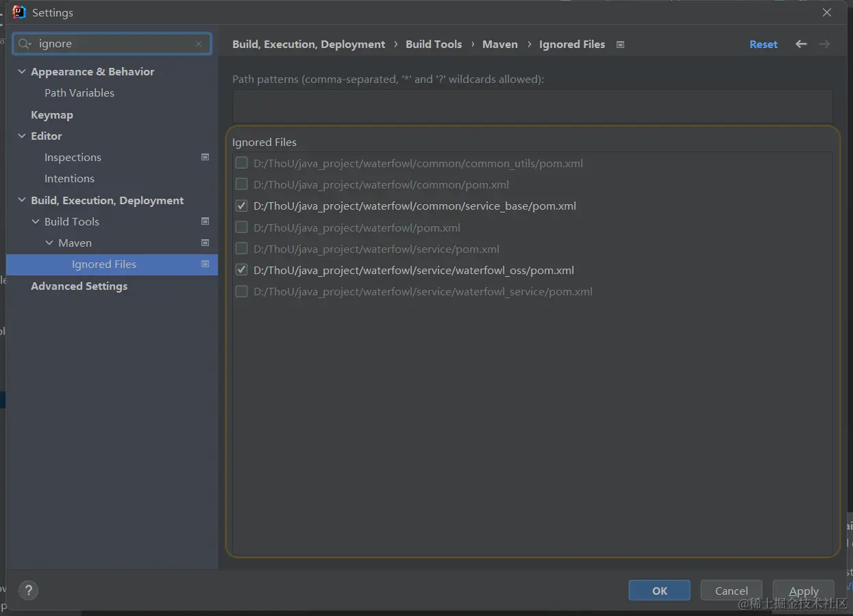Click the project-level icon on Ignored Files row
This screenshot has width=853, height=616.
tap(205, 264)
